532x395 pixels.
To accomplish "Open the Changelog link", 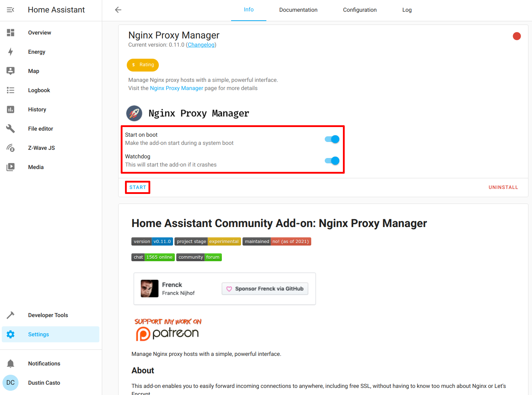I will [x=201, y=45].
